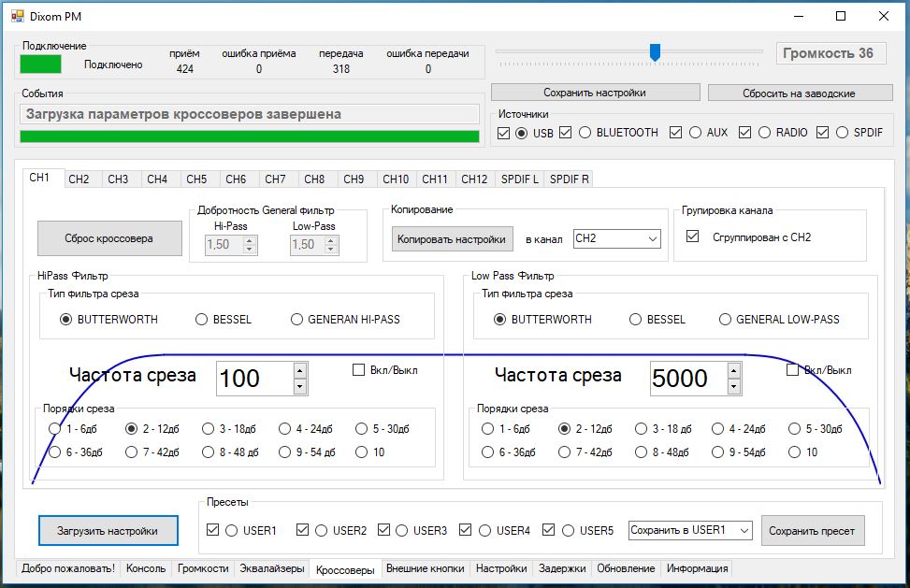Click the Low Pass cutoff frequency field showing 5000
910x588 pixels.
tap(688, 379)
